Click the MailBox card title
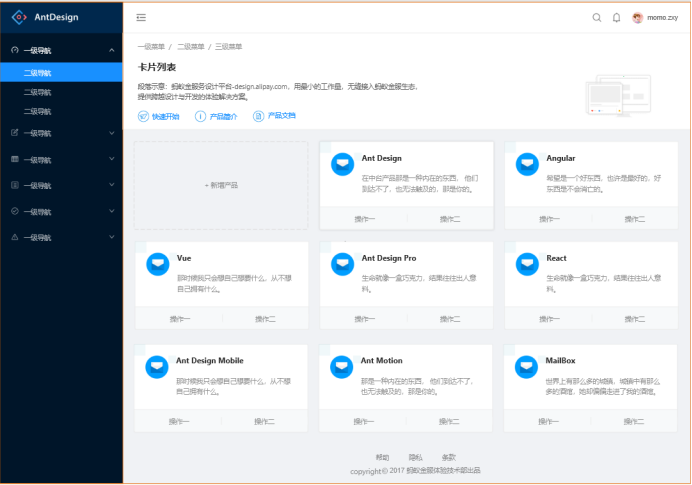 pyautogui.click(x=560, y=361)
